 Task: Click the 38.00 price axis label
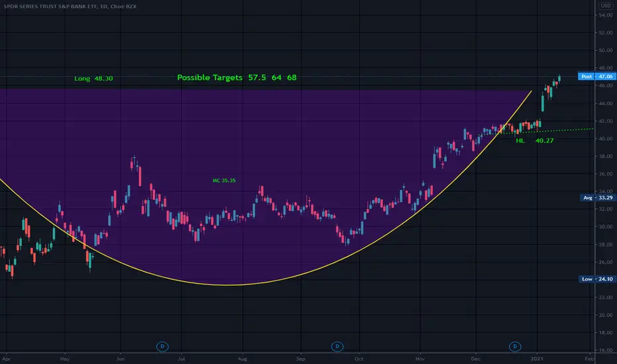(606, 156)
